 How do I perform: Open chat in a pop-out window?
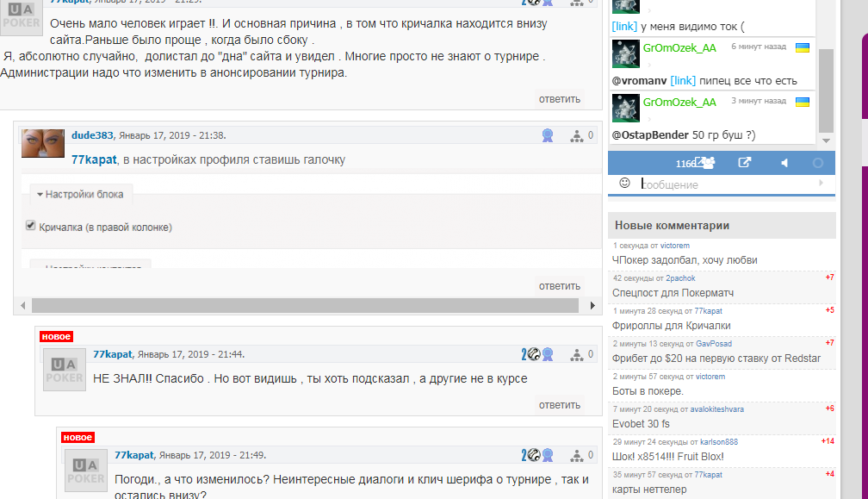point(745,162)
